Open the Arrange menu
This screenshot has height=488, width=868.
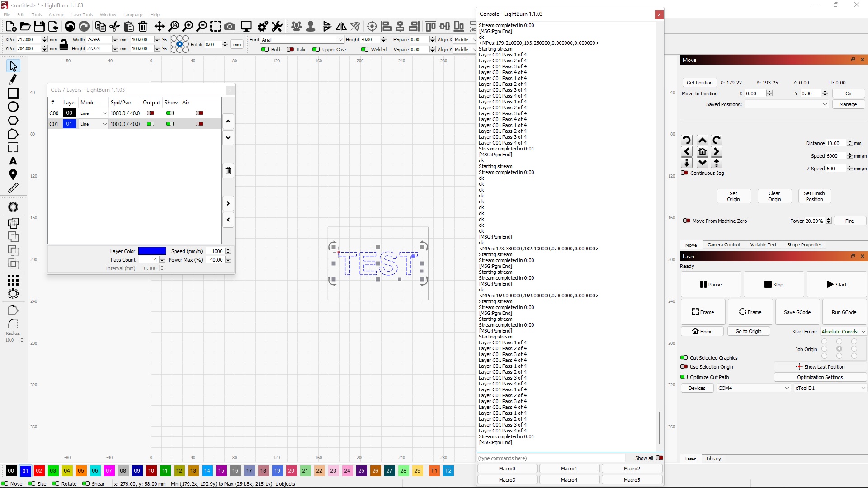click(57, 14)
